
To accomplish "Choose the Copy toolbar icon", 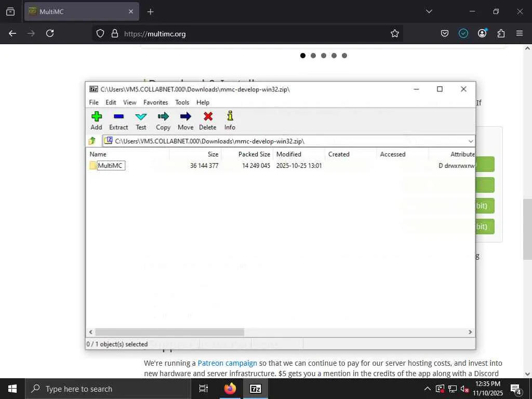I will point(163,121).
